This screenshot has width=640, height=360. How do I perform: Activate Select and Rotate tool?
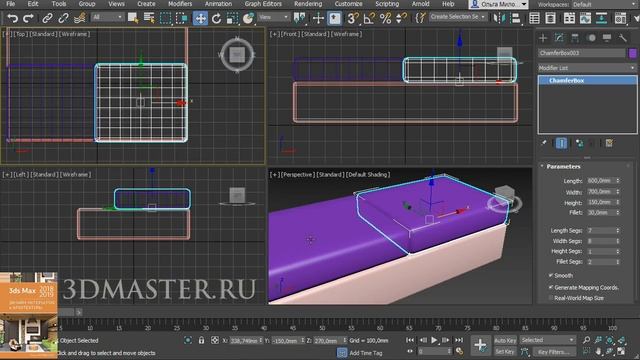click(x=216, y=18)
